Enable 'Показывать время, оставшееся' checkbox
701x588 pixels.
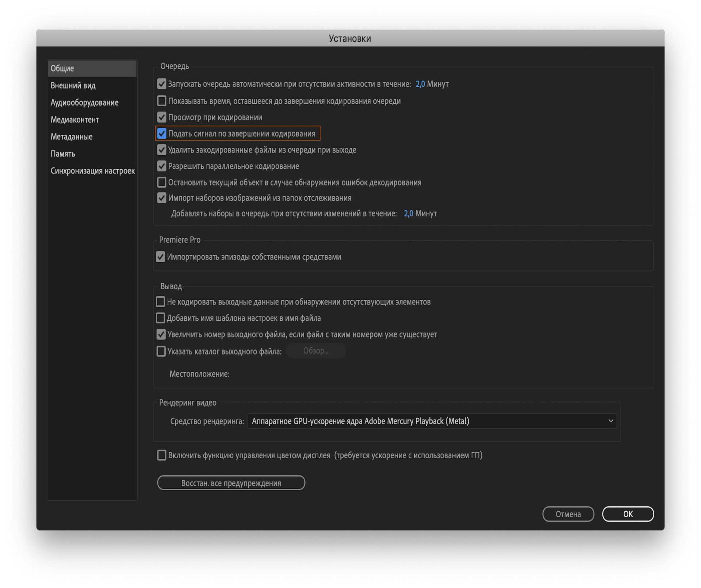(161, 101)
